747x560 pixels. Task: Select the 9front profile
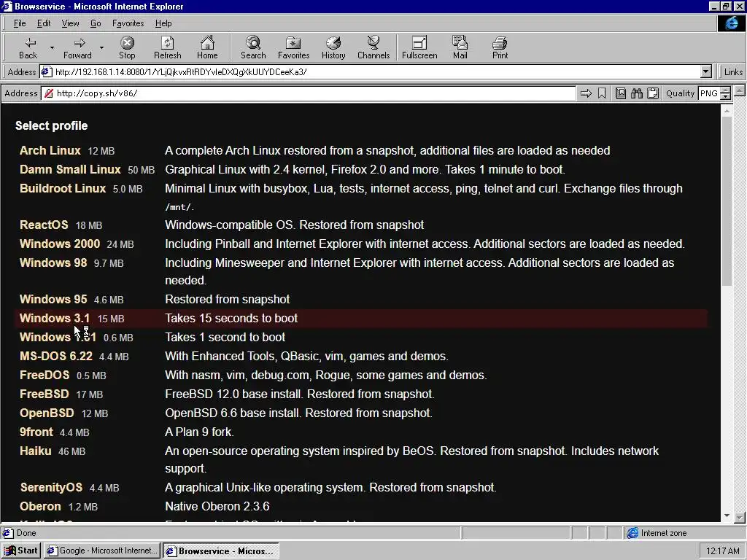click(36, 432)
